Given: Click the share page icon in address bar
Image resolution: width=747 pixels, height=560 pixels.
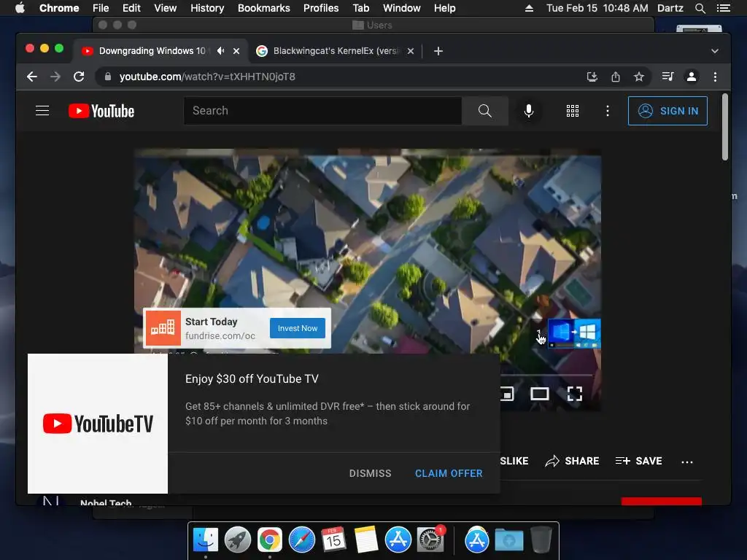Looking at the screenshot, I should tap(616, 77).
